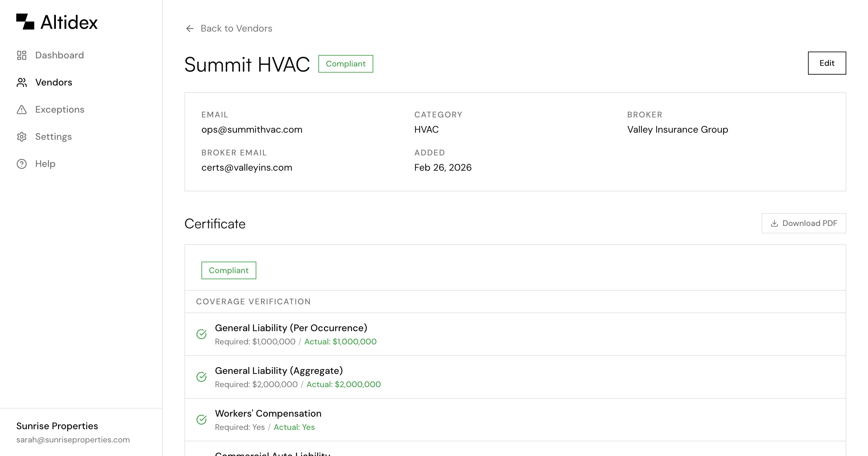
Task: Click the Compliant badge in Certificate card
Action: [229, 270]
